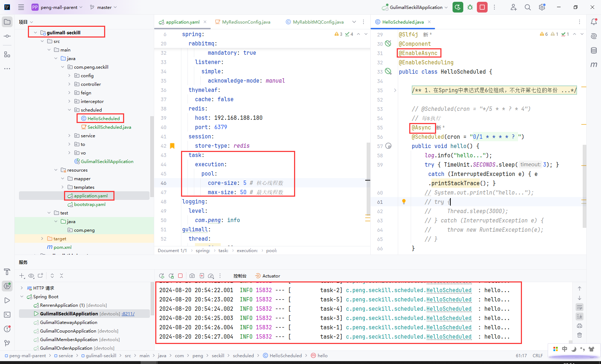Open the Problems tool window icon

[7, 329]
